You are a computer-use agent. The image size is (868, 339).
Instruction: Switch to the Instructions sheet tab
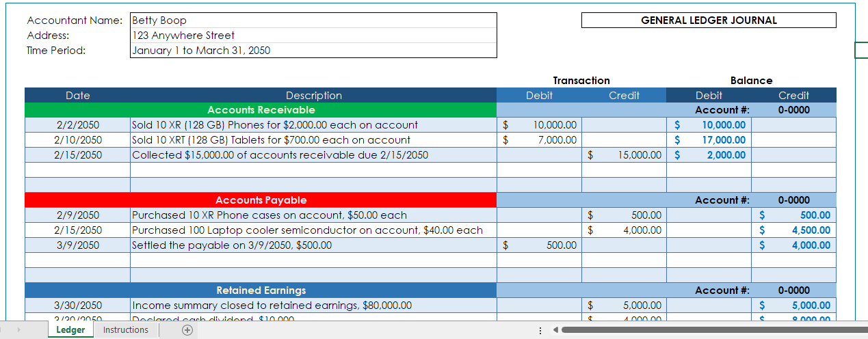[126, 330]
